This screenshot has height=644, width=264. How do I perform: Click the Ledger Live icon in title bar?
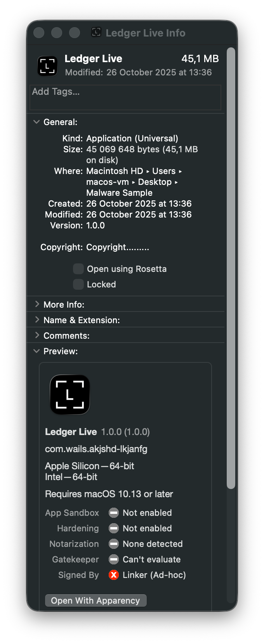(96, 33)
